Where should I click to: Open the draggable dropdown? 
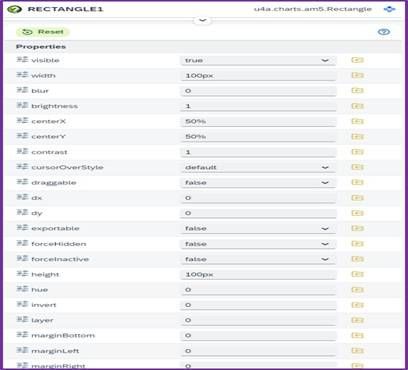(x=258, y=183)
